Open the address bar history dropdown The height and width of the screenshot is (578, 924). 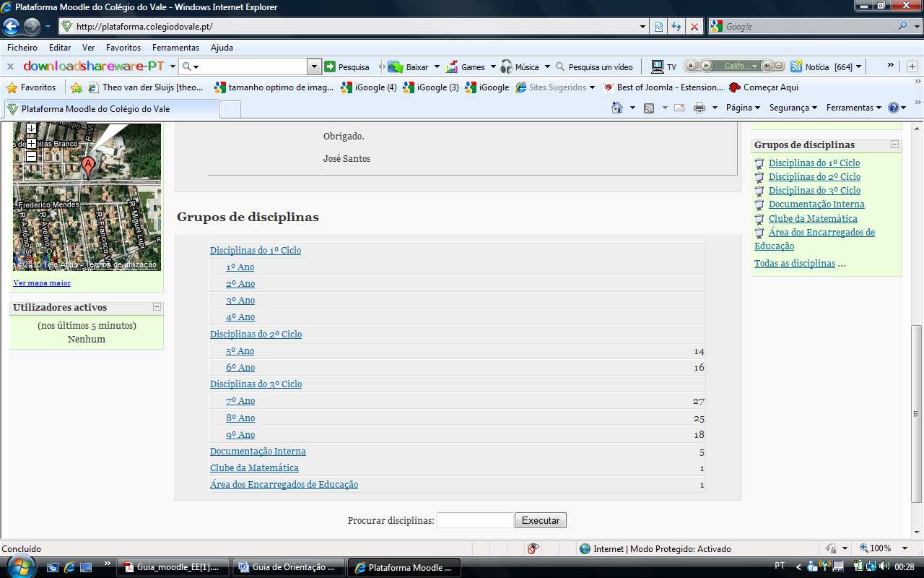(x=643, y=27)
